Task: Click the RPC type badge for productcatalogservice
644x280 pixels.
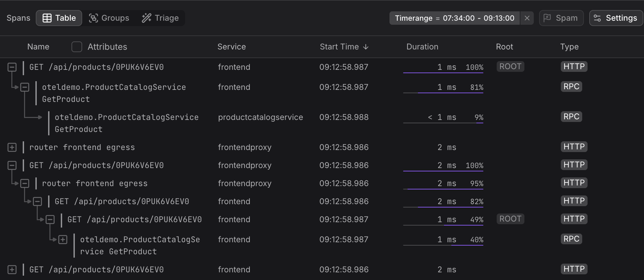Action: (x=571, y=117)
